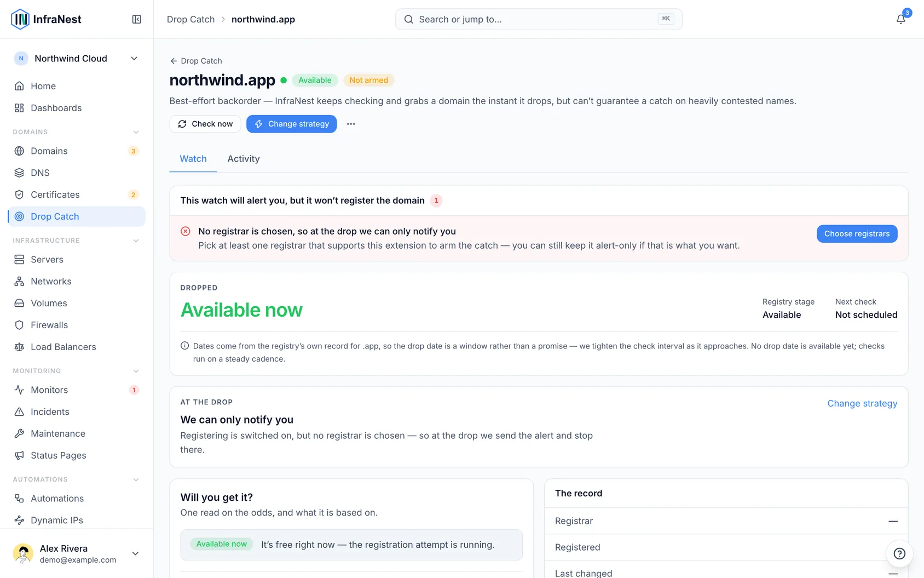Open the help question mark button

[899, 553]
